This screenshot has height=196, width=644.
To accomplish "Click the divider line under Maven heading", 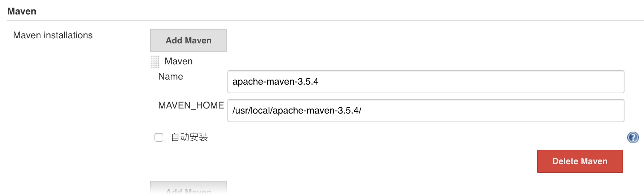I will [x=326, y=21].
